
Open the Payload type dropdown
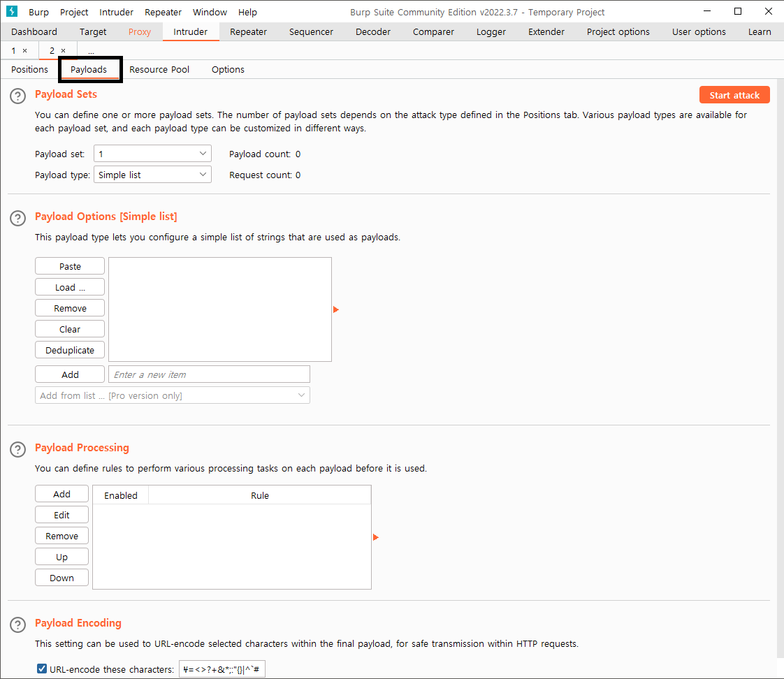click(152, 175)
